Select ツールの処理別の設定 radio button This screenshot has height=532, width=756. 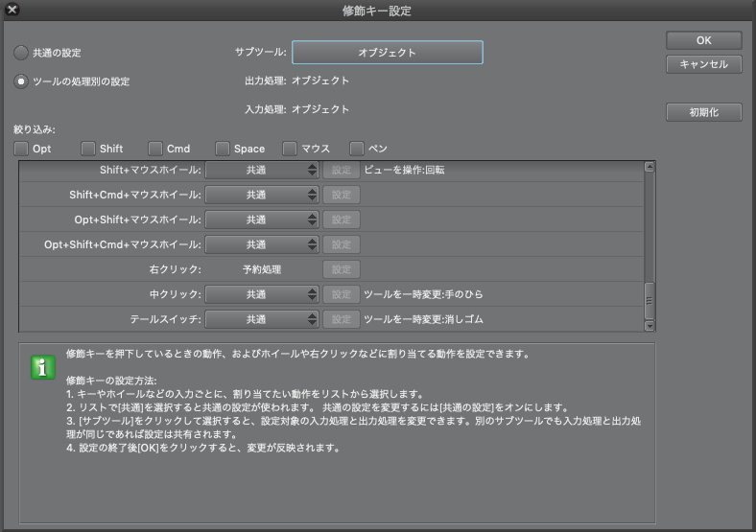click(x=21, y=81)
